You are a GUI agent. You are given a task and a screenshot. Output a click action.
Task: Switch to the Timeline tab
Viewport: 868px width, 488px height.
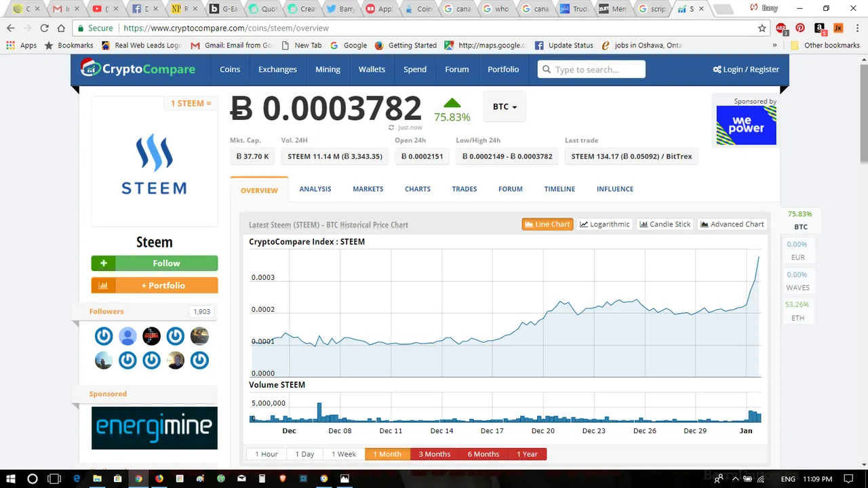(559, 189)
